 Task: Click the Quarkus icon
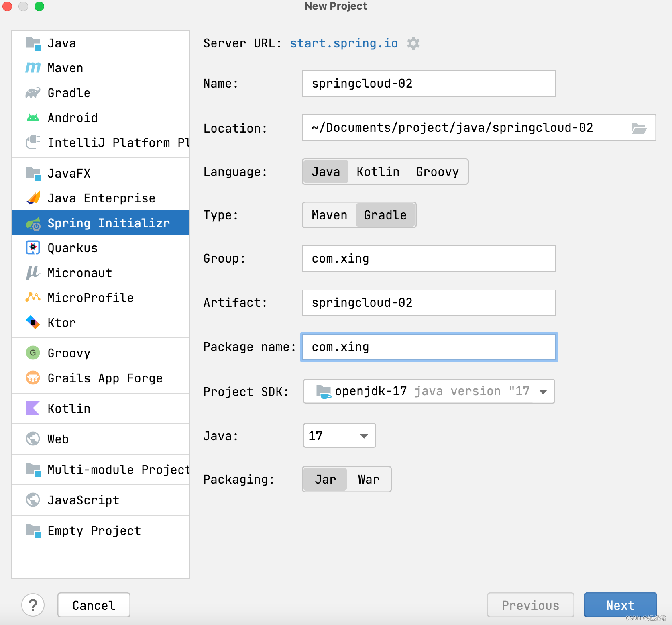[x=33, y=248]
